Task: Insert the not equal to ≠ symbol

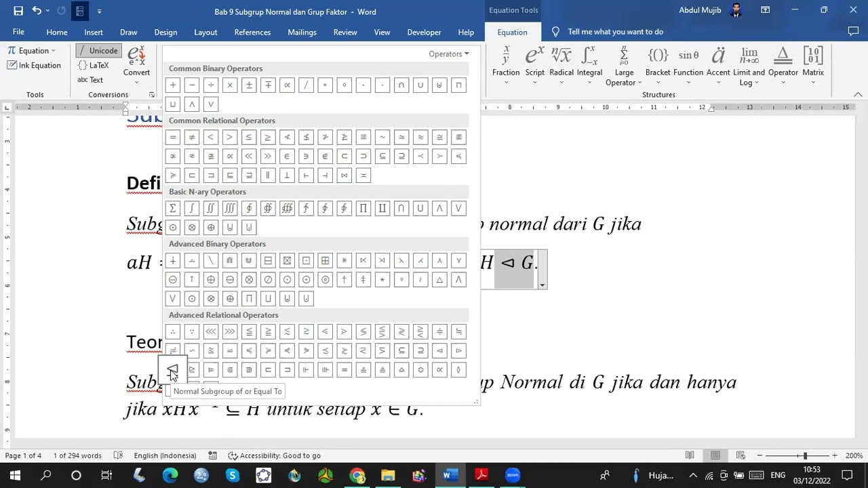Action: coord(192,137)
